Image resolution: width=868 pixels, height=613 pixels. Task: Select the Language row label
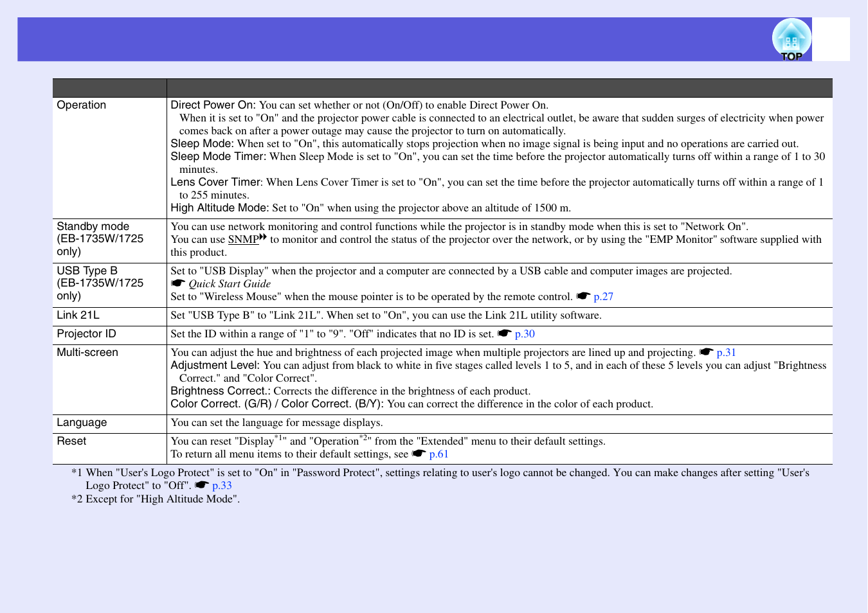tap(82, 423)
